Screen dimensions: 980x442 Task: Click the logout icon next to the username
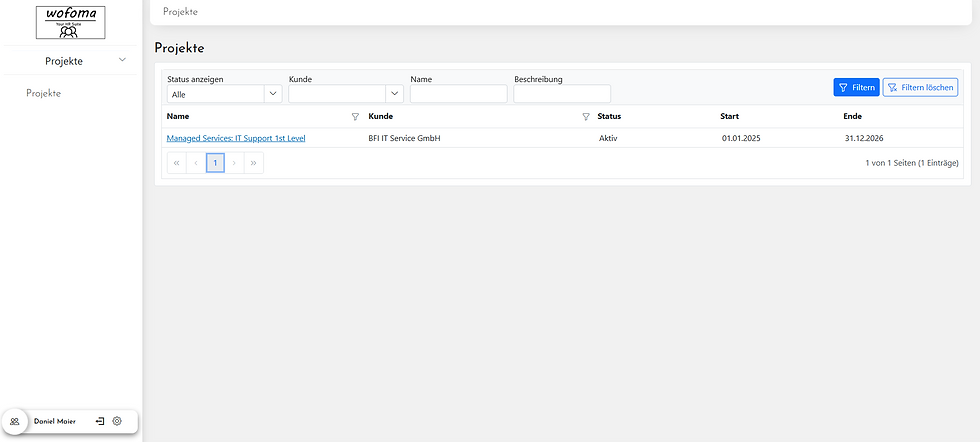click(x=100, y=422)
